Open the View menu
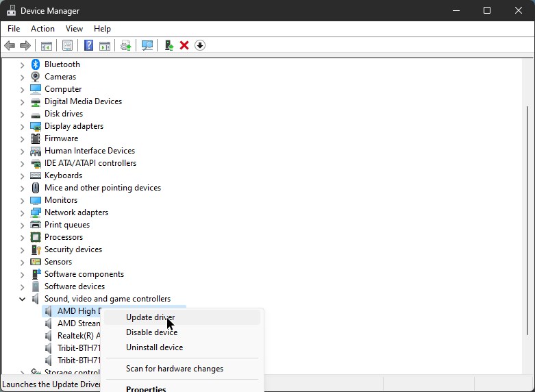This screenshot has width=535, height=392. (74, 29)
